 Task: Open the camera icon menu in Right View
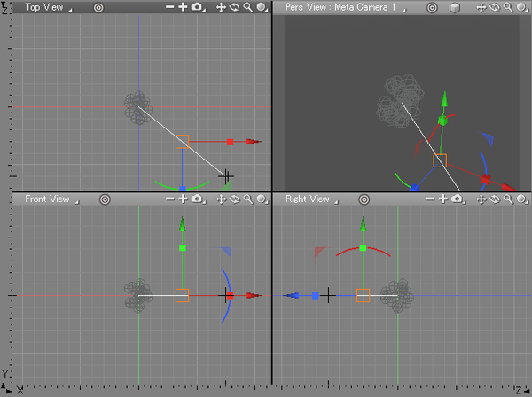(x=458, y=199)
